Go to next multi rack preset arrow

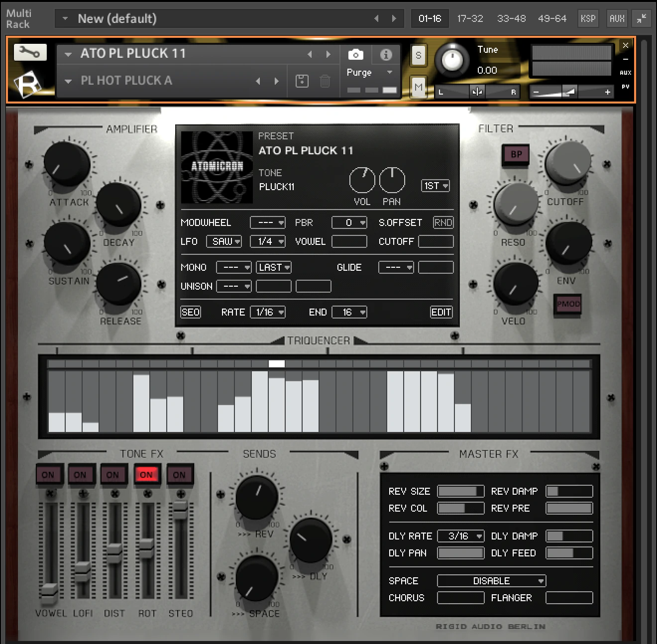[x=394, y=18]
